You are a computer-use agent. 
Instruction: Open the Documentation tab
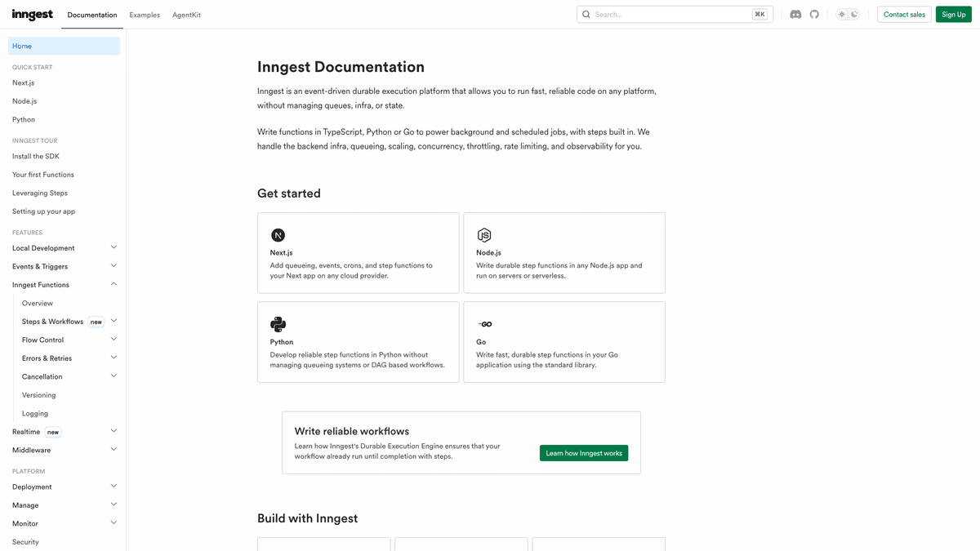click(92, 15)
